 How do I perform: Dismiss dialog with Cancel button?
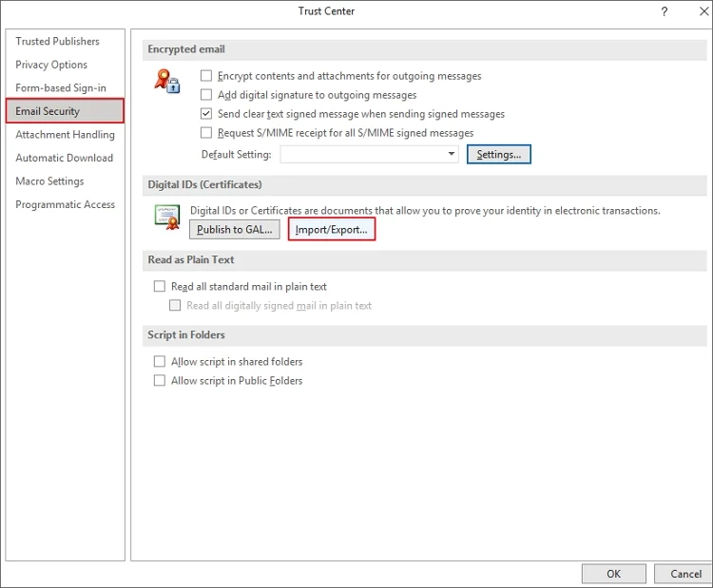[x=685, y=574]
